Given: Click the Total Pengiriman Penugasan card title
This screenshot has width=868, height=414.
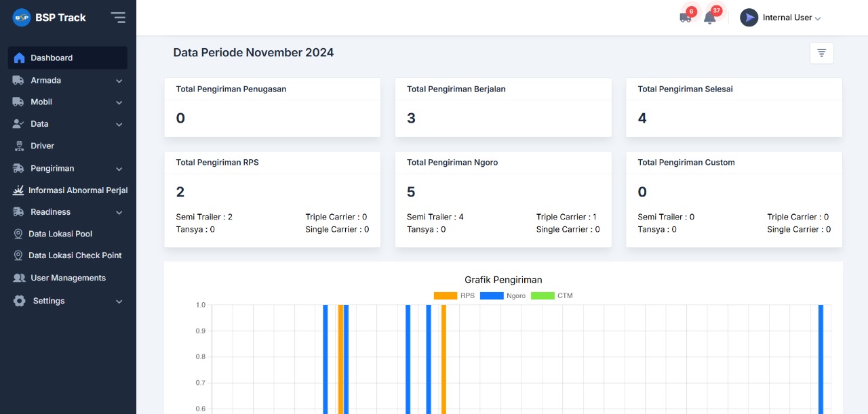Looking at the screenshot, I should tap(231, 89).
